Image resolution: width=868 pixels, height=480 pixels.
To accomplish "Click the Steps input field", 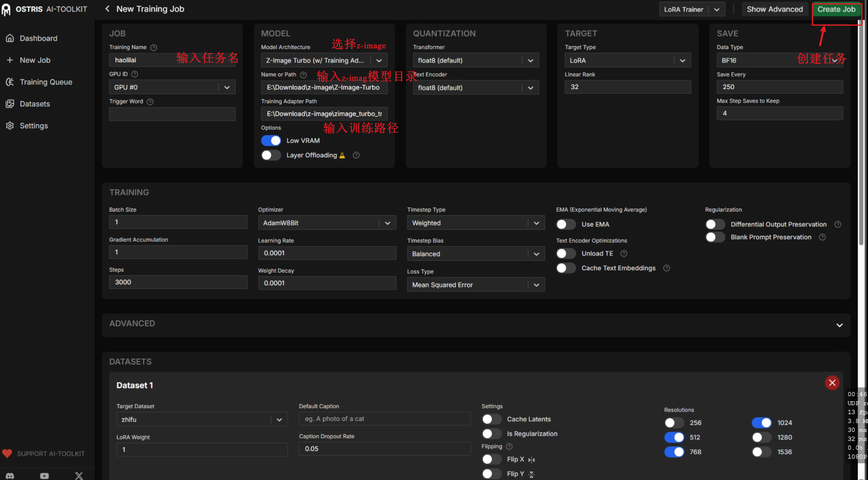I will coord(178,282).
